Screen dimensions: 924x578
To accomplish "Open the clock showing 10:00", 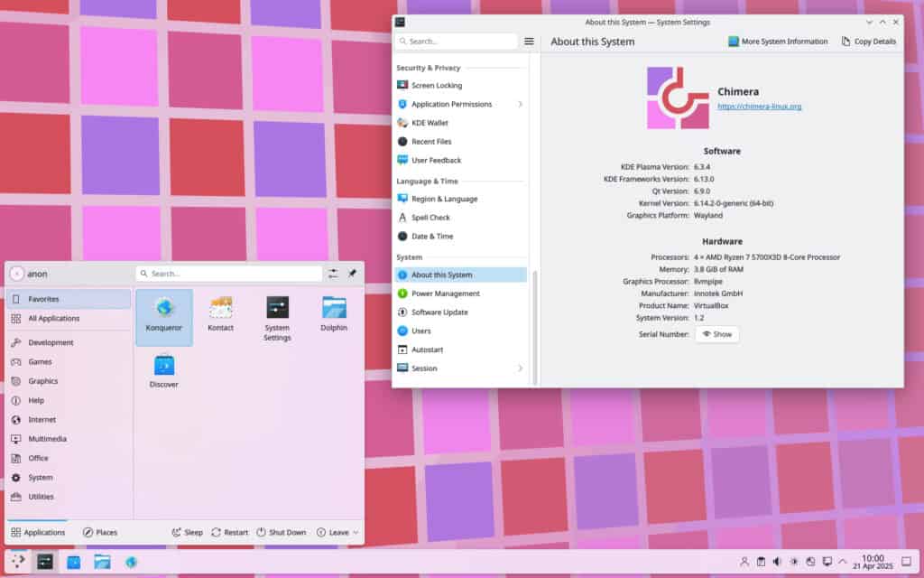I will pyautogui.click(x=873, y=562).
